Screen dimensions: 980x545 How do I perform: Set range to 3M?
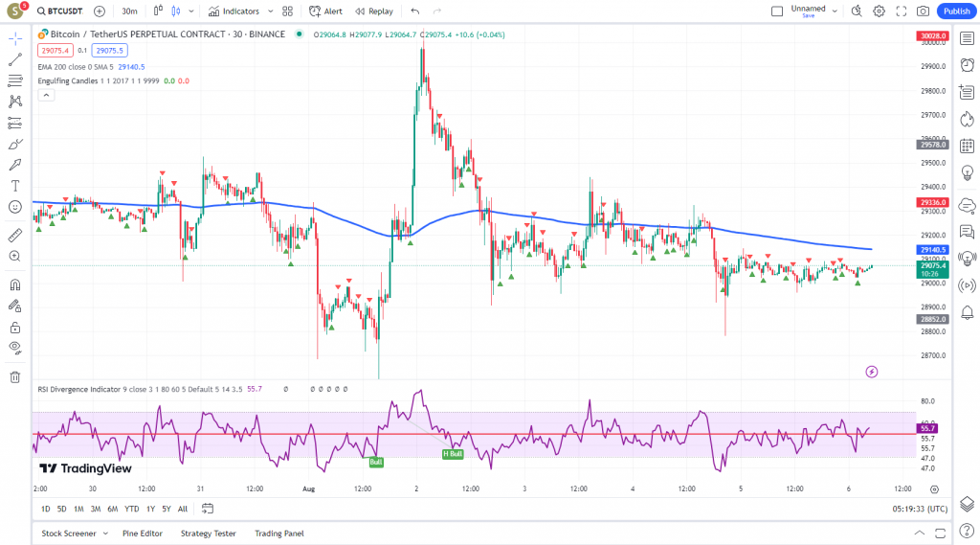[x=96, y=509]
